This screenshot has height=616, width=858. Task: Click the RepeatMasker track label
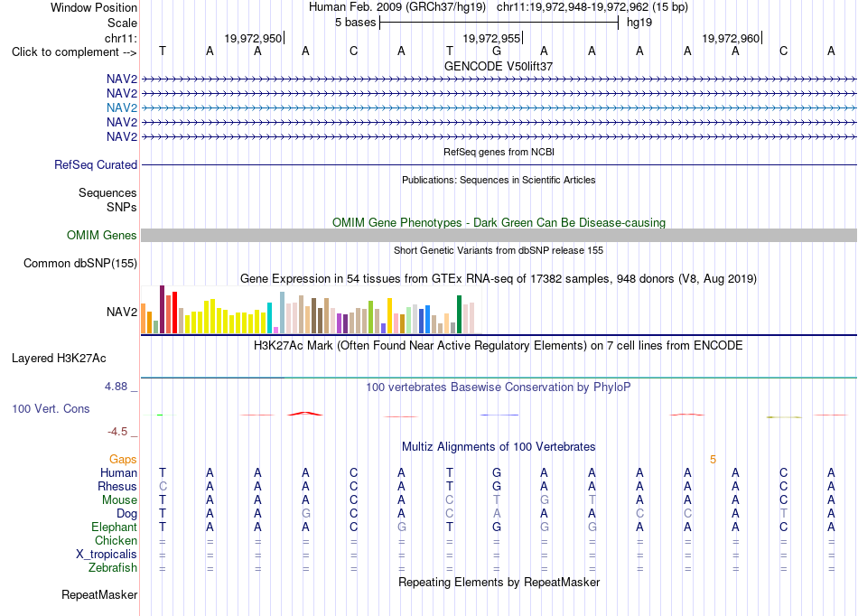tap(99, 594)
